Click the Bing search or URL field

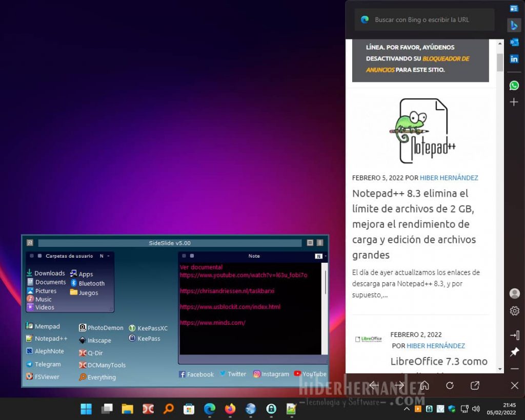[424, 20]
